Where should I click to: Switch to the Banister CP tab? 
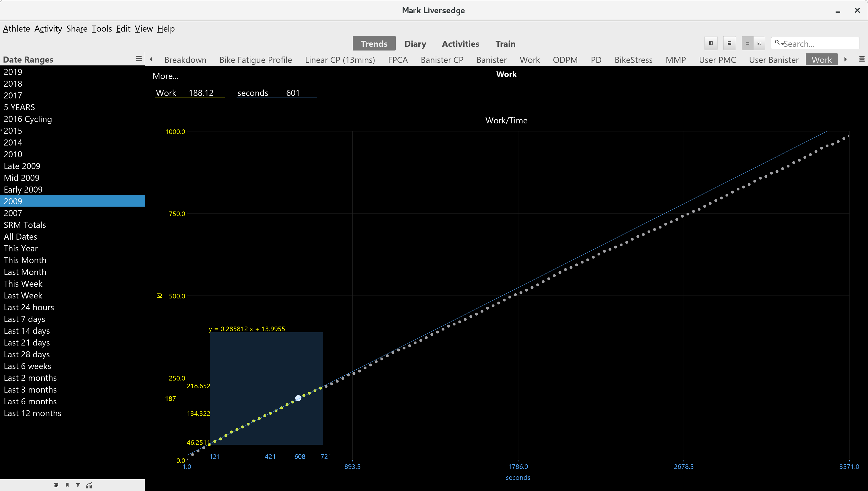point(442,60)
